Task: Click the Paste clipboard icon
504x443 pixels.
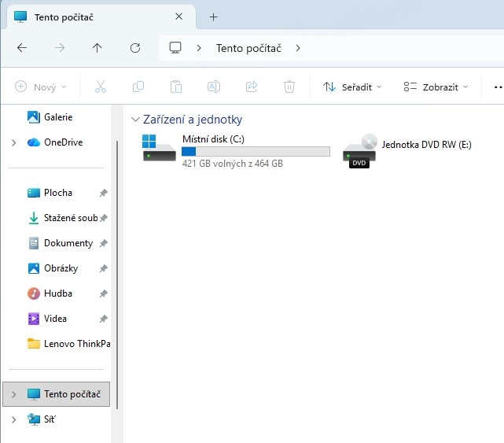Action: pos(176,87)
